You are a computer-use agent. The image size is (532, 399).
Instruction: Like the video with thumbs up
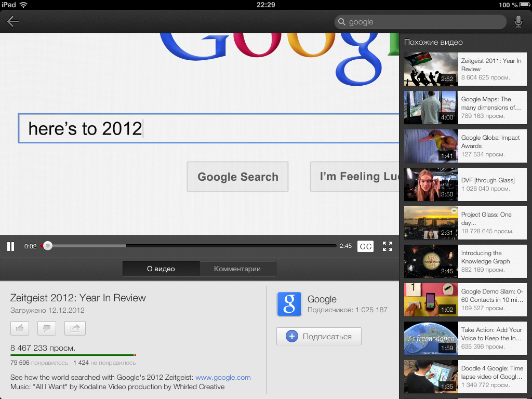tap(20, 328)
